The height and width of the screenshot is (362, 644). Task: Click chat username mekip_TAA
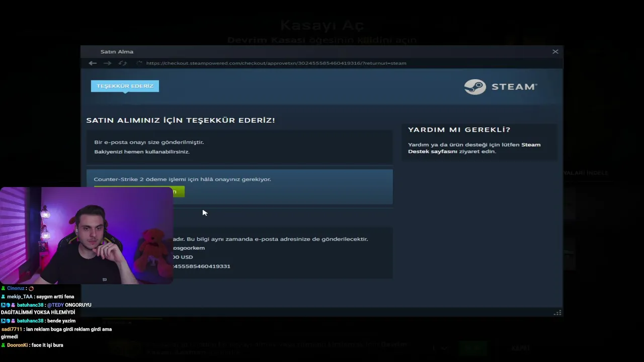(20, 297)
